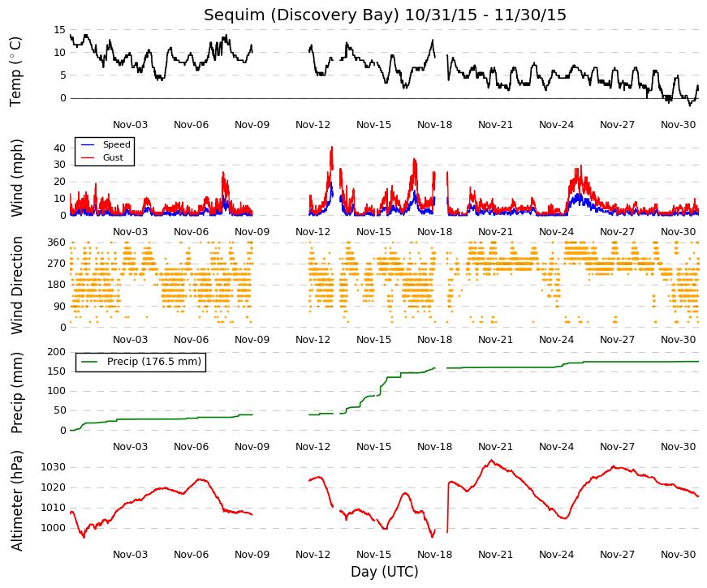The width and height of the screenshot is (707, 588).
Task: Click the 1030 tick on altimeter axis
Action: click(54, 467)
